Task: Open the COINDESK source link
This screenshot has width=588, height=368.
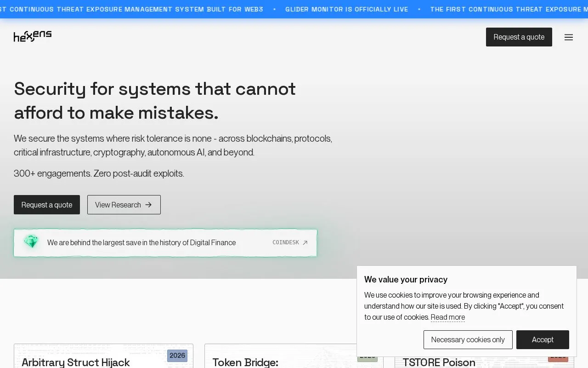Action: click(290, 242)
